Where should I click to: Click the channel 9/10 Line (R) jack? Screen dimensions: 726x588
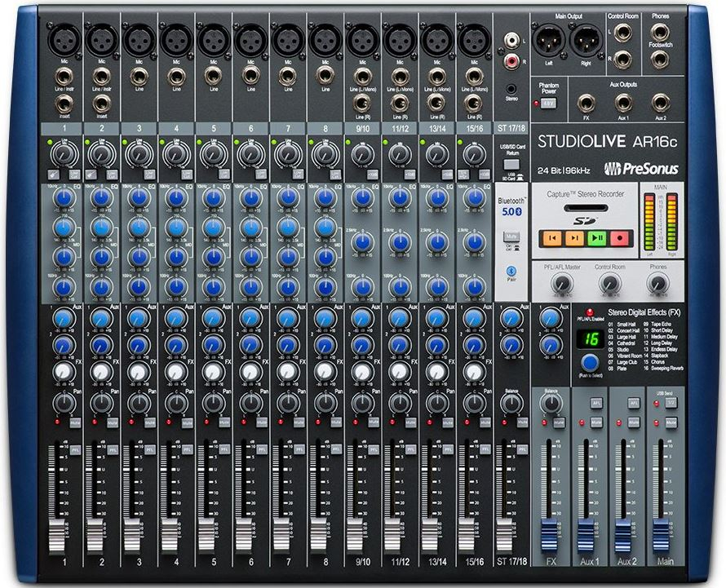pos(362,104)
